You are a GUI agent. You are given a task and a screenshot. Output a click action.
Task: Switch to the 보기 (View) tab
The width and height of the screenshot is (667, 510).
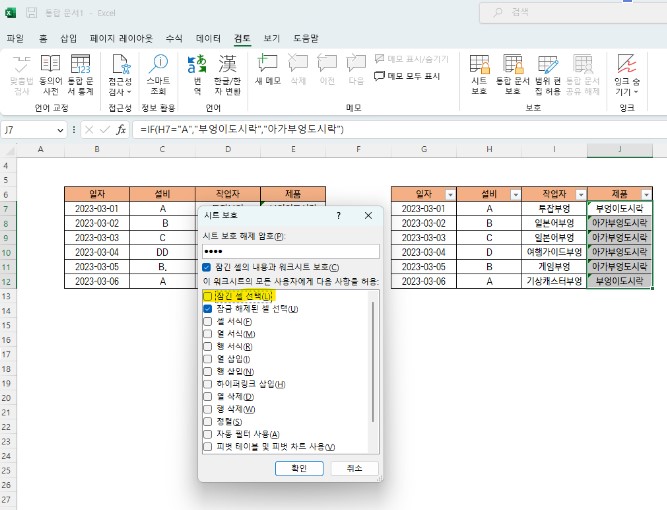coord(271,38)
